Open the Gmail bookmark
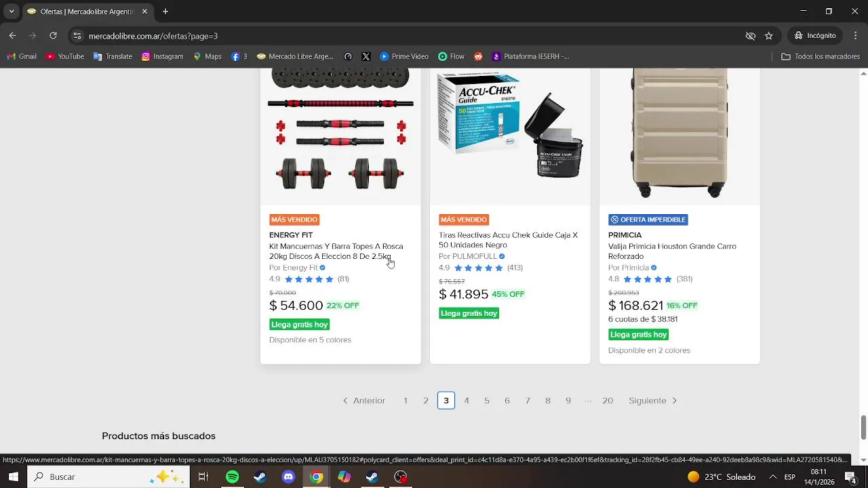The height and width of the screenshot is (488, 868). click(x=22, y=56)
